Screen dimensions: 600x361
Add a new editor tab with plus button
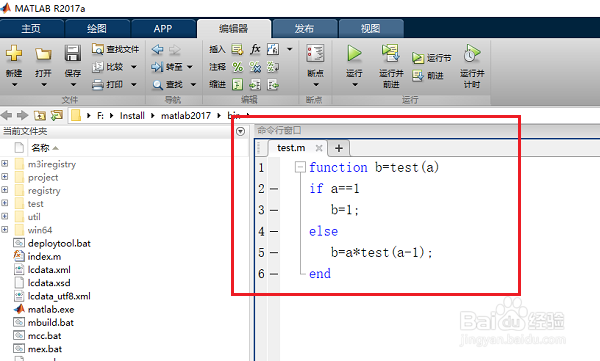pyautogui.click(x=339, y=148)
